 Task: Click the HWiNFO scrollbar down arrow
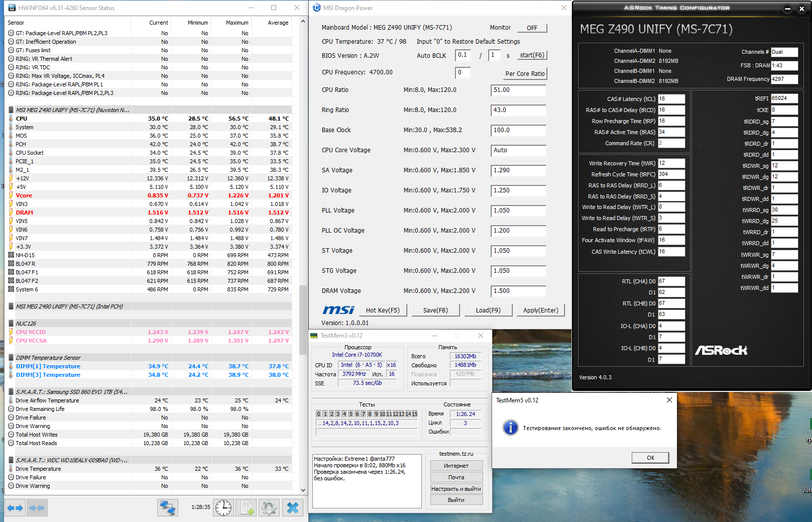pos(303,490)
